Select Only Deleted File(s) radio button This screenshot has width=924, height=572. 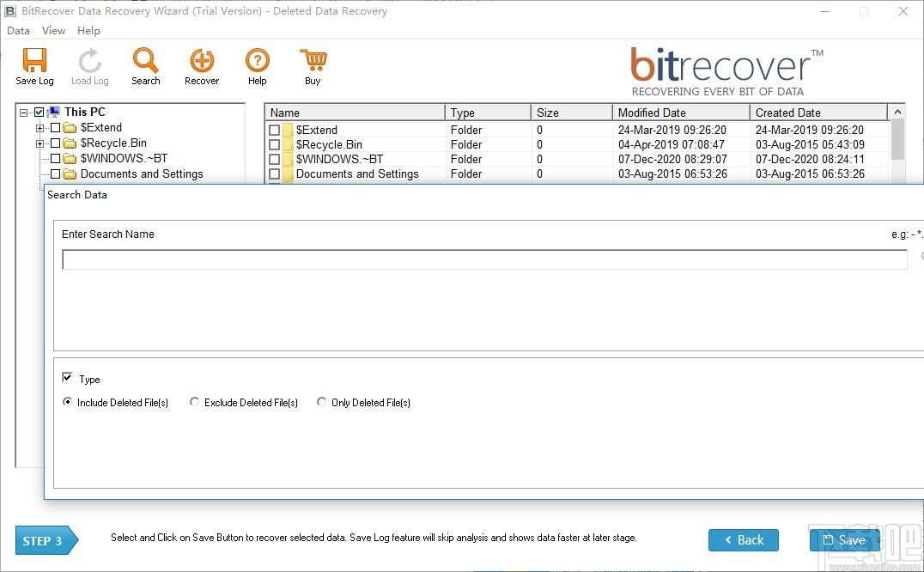pyautogui.click(x=322, y=402)
